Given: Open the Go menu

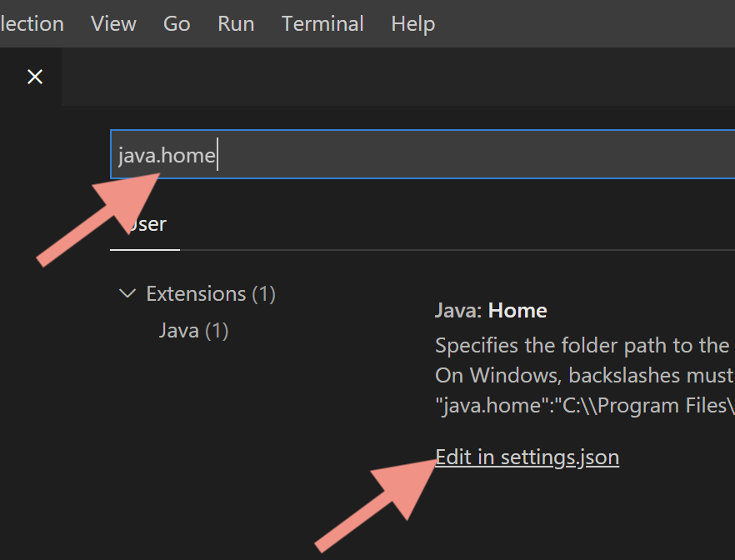Looking at the screenshot, I should point(177,23).
